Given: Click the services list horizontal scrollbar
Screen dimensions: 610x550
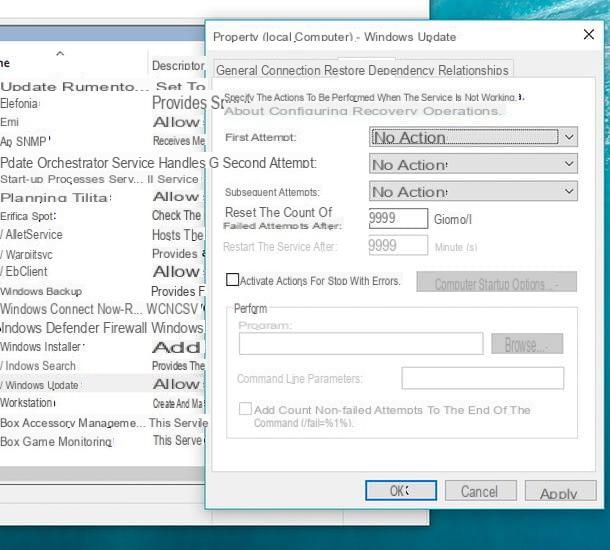Looking at the screenshot, I should click(x=102, y=475).
